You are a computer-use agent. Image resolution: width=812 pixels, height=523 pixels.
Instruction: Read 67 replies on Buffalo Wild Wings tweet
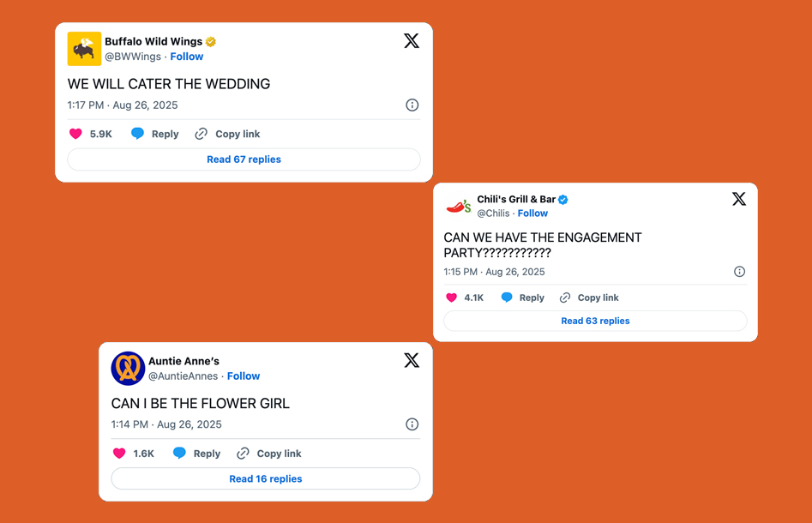[x=244, y=159]
